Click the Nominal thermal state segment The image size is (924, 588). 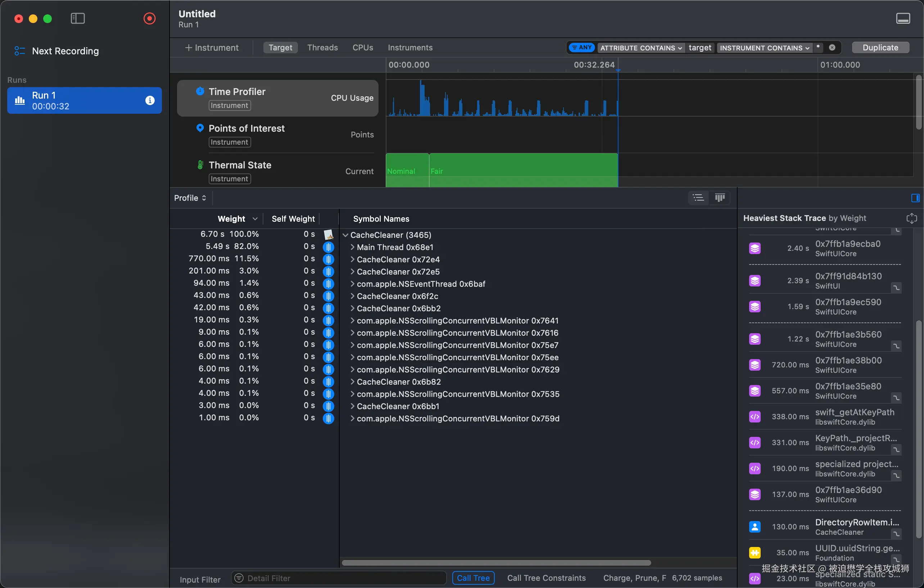coord(407,171)
